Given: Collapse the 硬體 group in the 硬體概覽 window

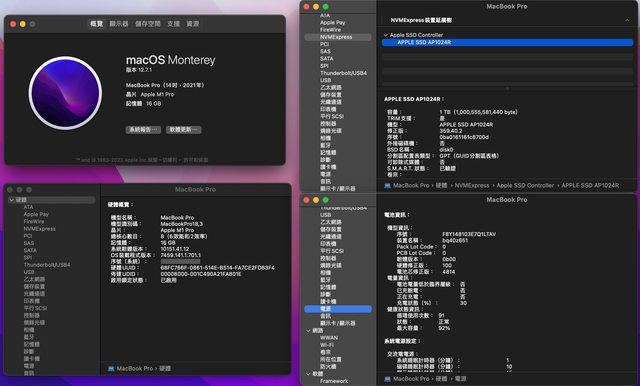Looking at the screenshot, I should tap(12, 200).
